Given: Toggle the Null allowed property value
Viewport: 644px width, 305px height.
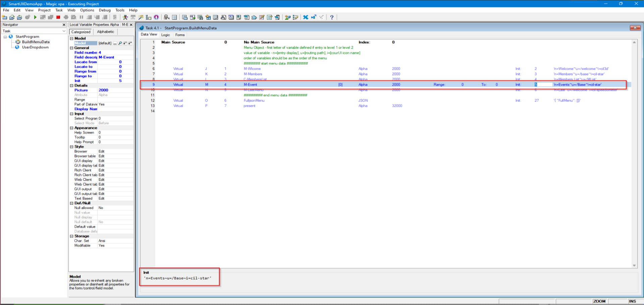Looking at the screenshot, I should 100,208.
